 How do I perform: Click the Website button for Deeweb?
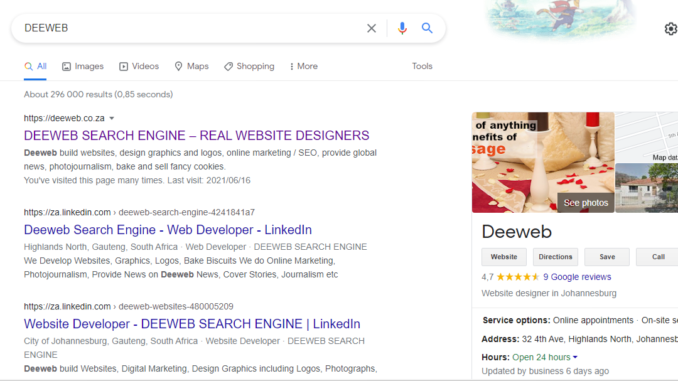tap(504, 257)
